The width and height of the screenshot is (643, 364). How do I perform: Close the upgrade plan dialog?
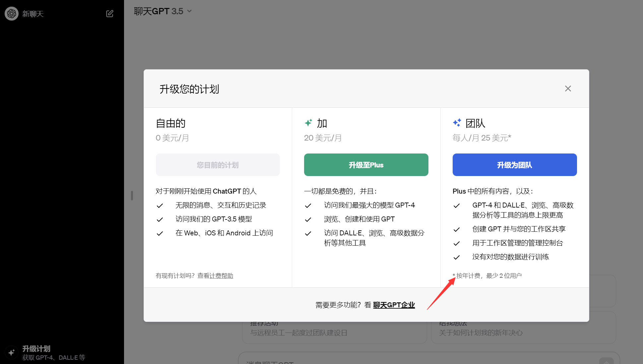pos(568,89)
